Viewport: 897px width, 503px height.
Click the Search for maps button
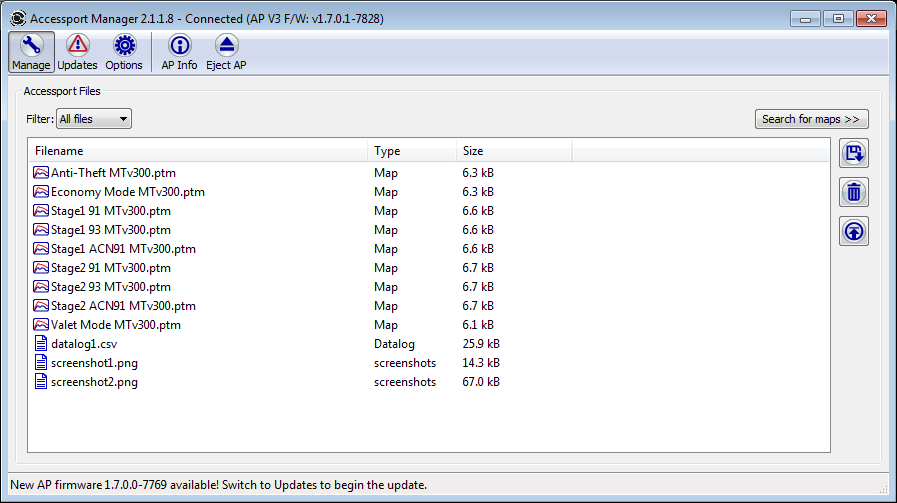[x=811, y=119]
